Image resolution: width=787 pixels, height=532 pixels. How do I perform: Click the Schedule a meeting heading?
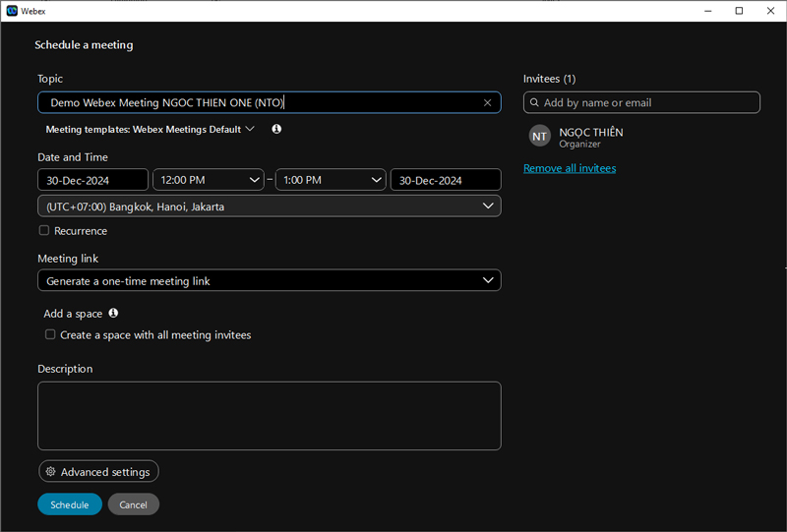(x=84, y=44)
